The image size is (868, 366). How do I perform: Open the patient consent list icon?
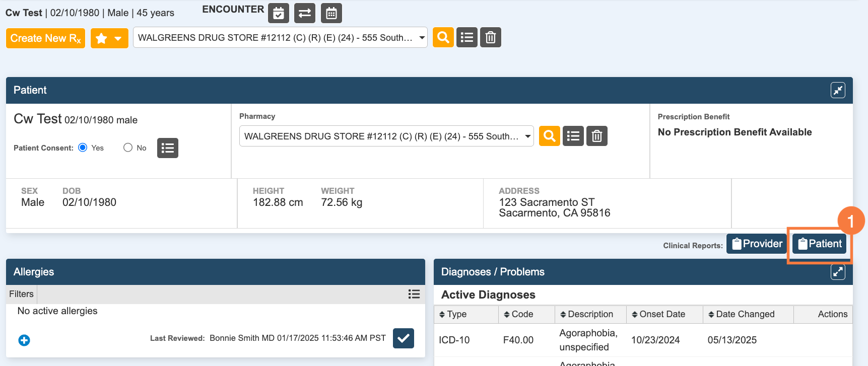168,148
